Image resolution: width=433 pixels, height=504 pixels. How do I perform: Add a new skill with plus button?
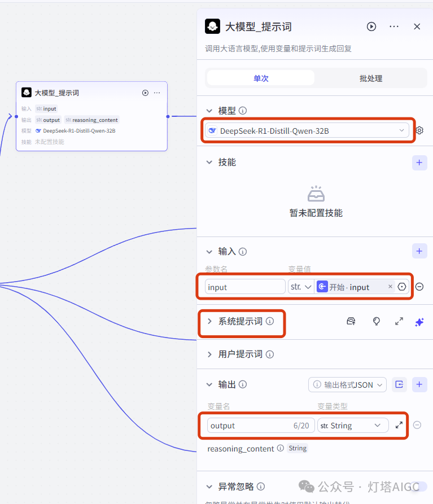tap(419, 163)
